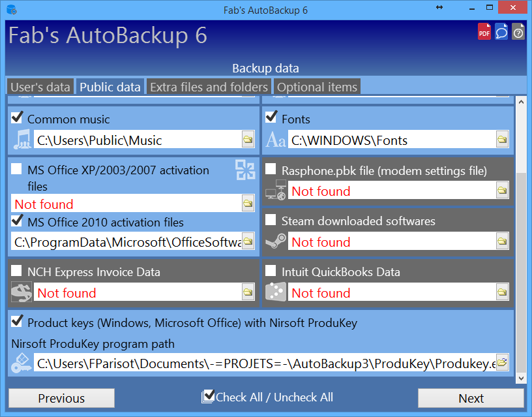The width and height of the screenshot is (532, 417).
Task: Check MS Office XP/2003/2007 activation files
Action: [x=16, y=169]
